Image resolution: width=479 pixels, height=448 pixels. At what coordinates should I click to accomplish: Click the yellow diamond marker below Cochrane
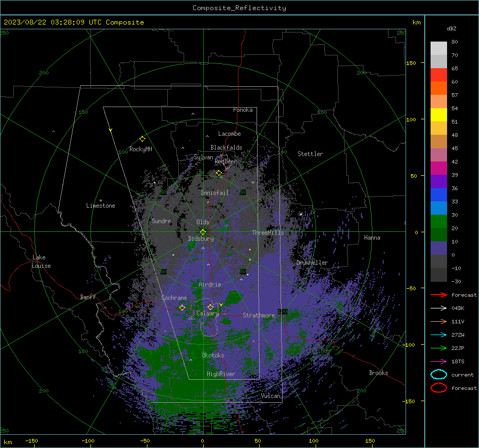click(x=182, y=308)
